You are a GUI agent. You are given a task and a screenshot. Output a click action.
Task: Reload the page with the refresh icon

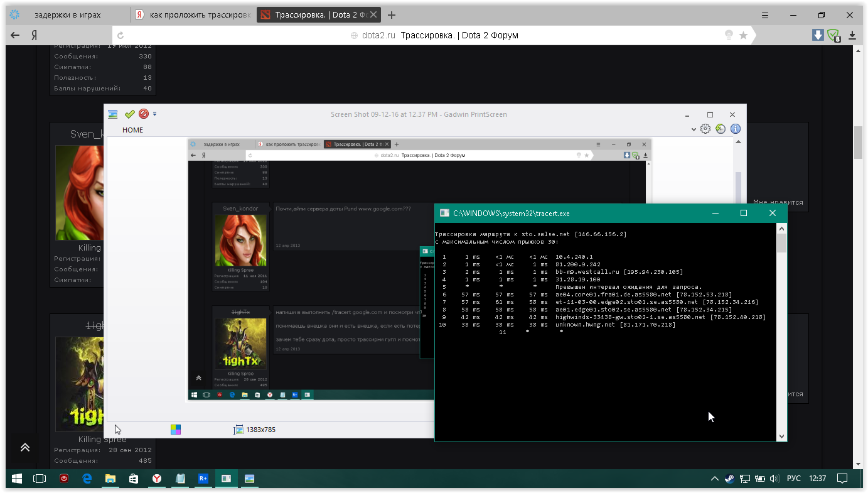point(121,36)
